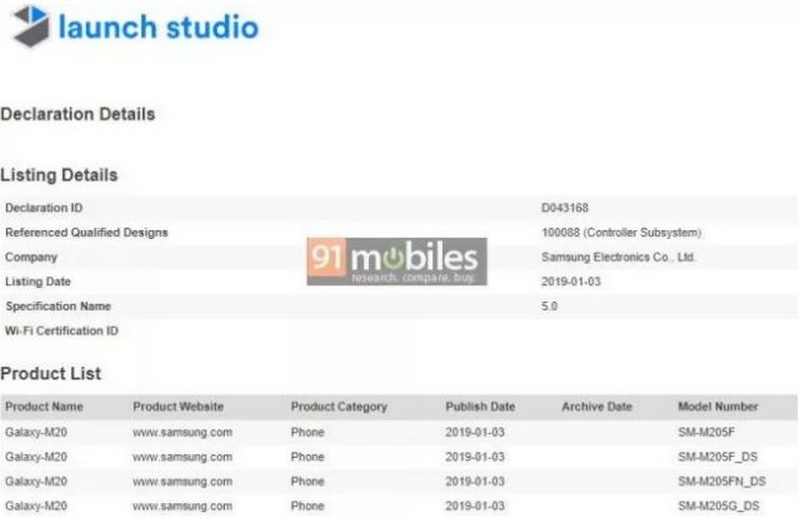This screenshot has height=518, width=800.
Task: Select publish date in SM-M205FN_DS row
Action: click(x=475, y=481)
